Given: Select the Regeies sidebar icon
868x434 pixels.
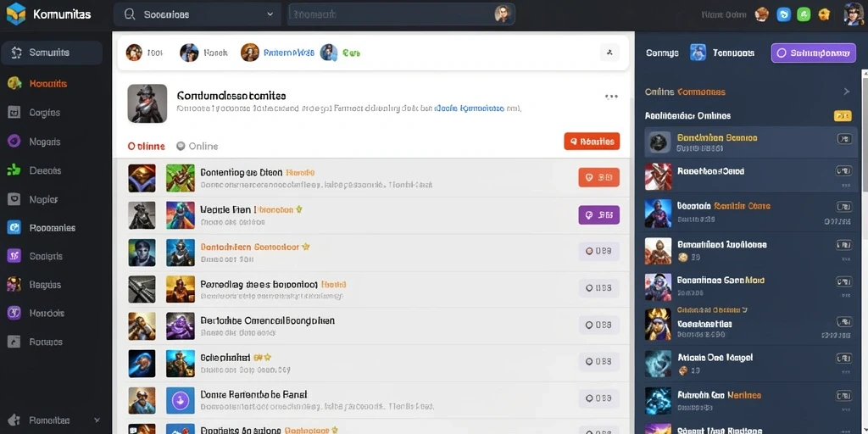Looking at the screenshot, I should (14, 285).
